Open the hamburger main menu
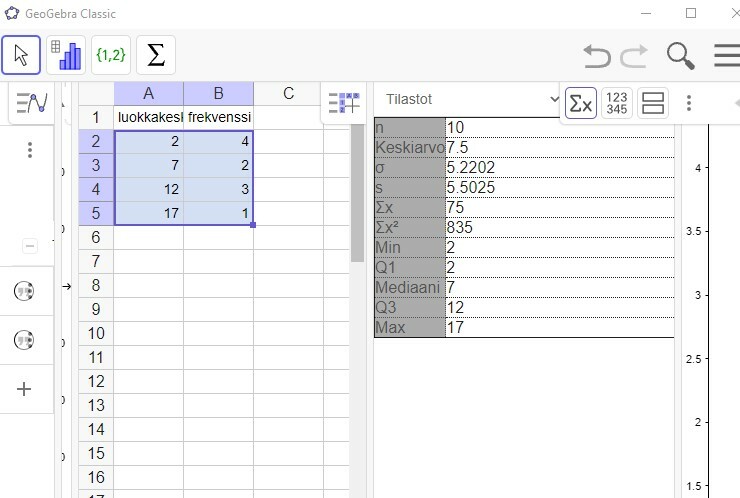The width and height of the screenshot is (740, 498). click(727, 56)
